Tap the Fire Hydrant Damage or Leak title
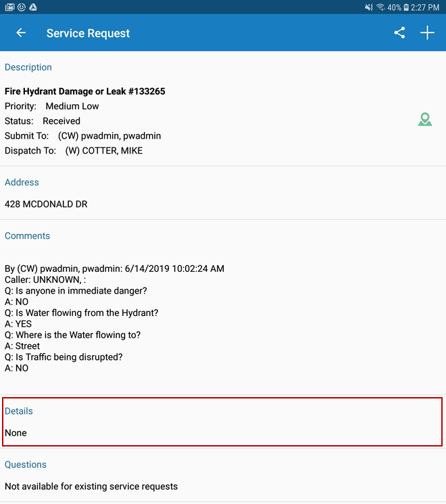Viewport: 446px width, 504px height. [85, 91]
